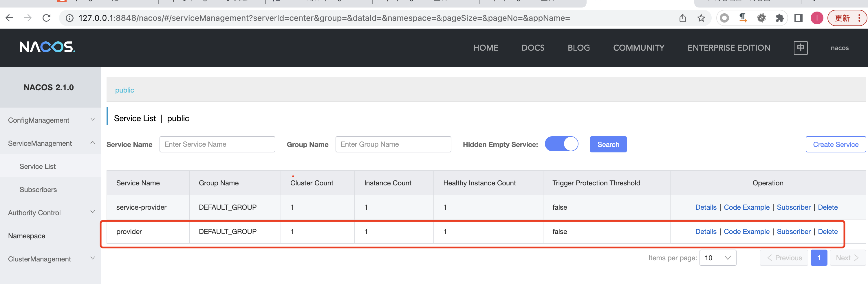Open Details link for provider service

click(706, 231)
